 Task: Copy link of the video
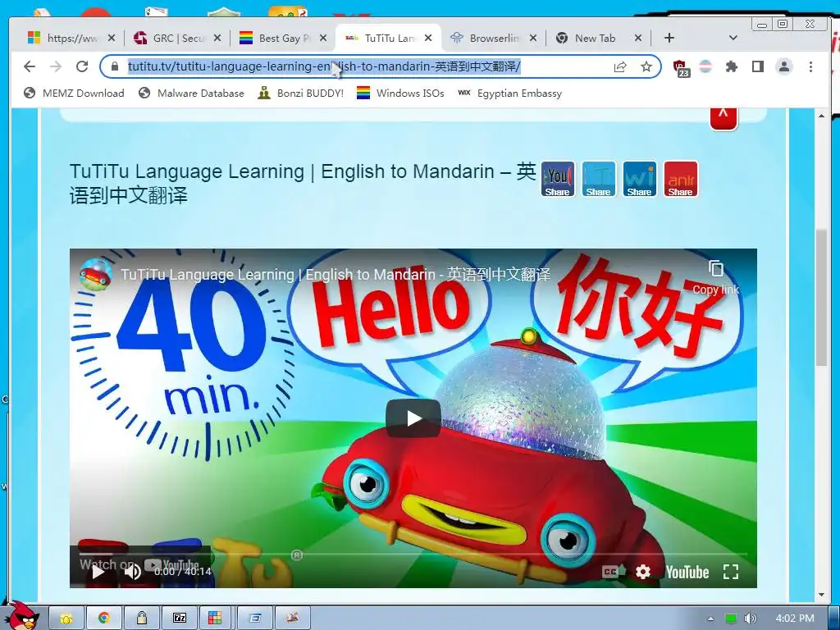715,277
